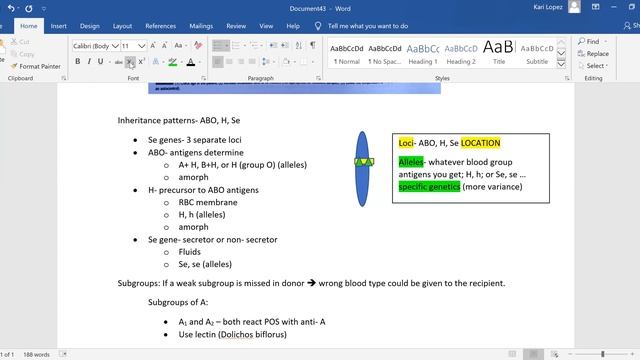The width and height of the screenshot is (640, 360).
Task: Click Clear All Formatting icon
Action: pos(198,46)
